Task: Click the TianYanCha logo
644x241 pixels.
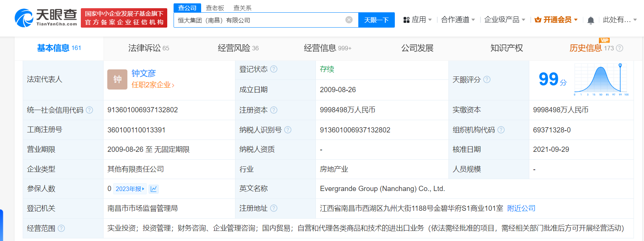Action: [46, 18]
